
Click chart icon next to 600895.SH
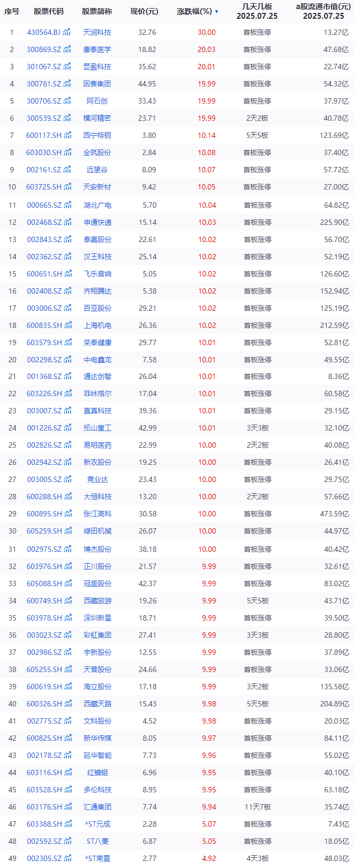(x=68, y=514)
